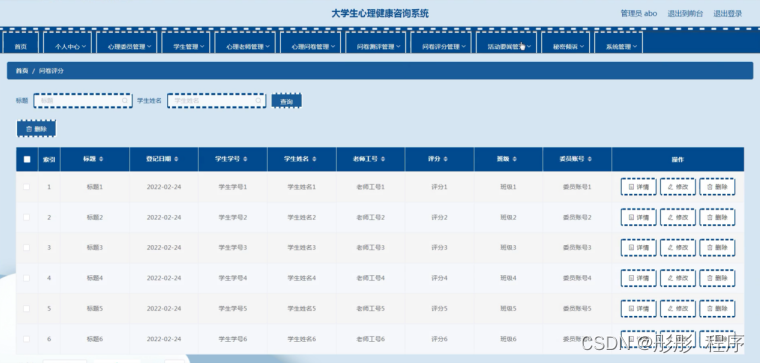Check the checkbox for row 标题2

point(27,217)
